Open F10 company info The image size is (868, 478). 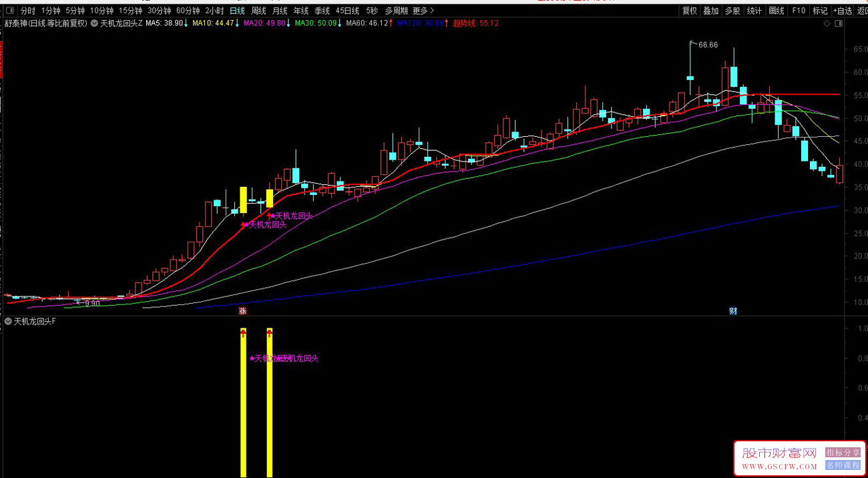798,11
